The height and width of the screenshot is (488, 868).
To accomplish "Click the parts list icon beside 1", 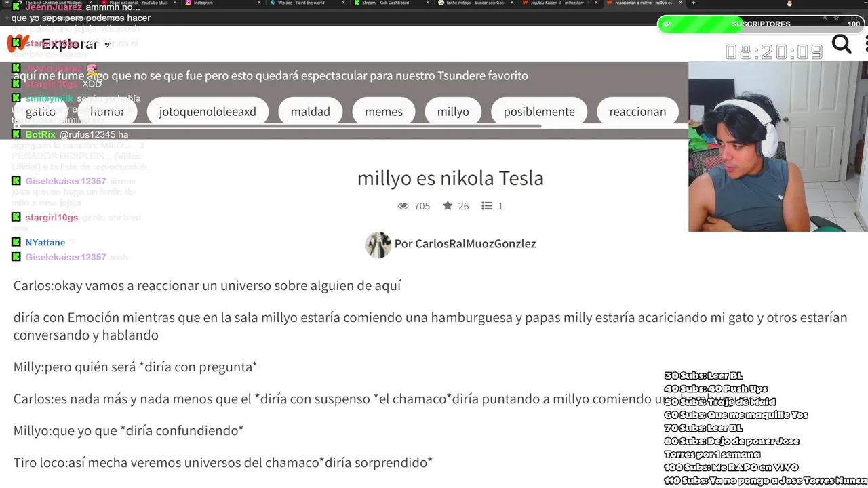I will coord(487,206).
